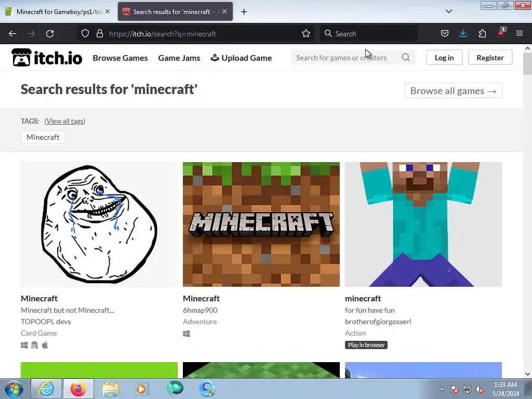Open the Pocket save icon
532x399 pixels.
click(x=445, y=34)
